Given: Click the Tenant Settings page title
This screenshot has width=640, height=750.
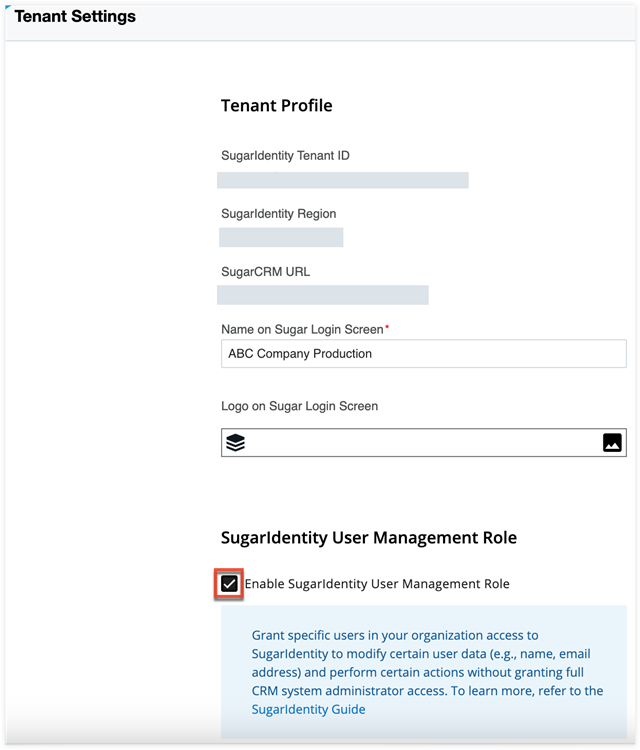Looking at the screenshot, I should [75, 17].
